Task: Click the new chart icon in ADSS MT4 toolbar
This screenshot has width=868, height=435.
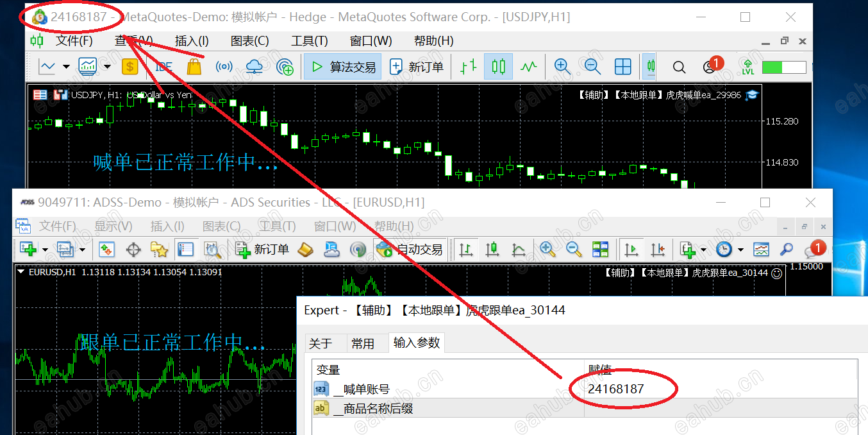Action: coord(28,249)
